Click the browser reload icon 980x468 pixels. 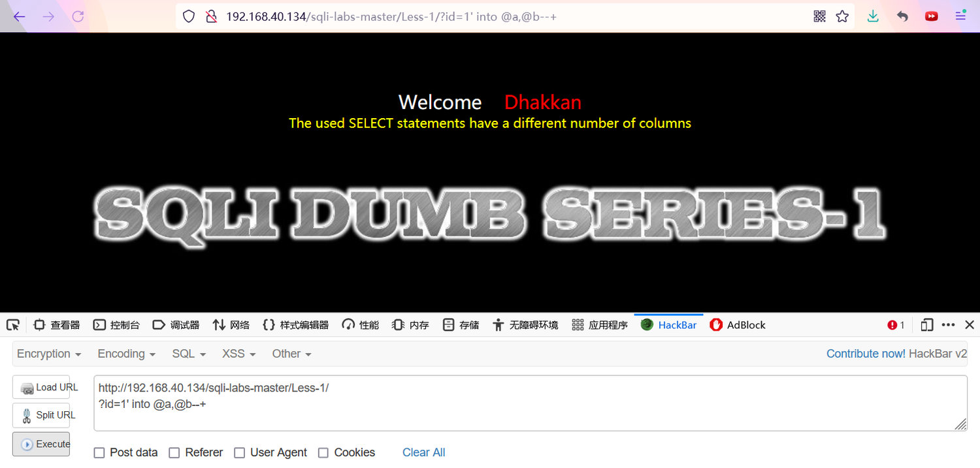pos(78,16)
